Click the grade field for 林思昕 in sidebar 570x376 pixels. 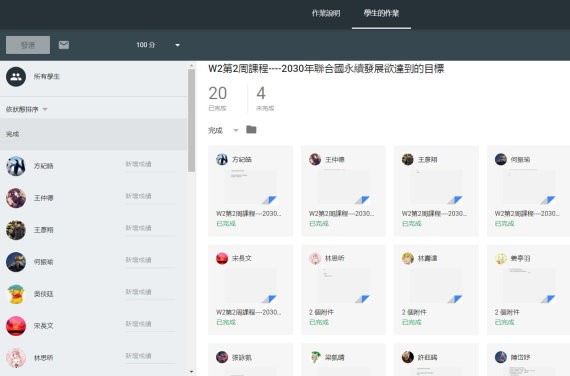click(150, 357)
